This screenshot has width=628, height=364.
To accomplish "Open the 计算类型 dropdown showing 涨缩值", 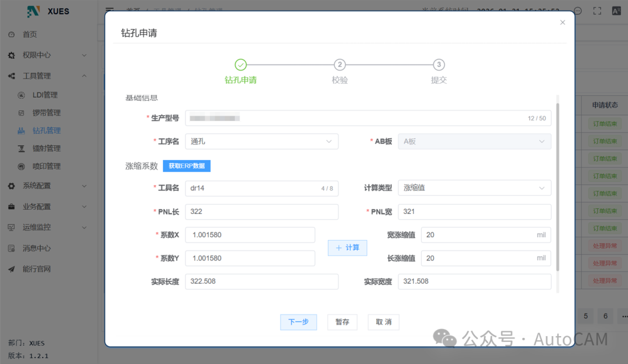I will pos(474,187).
